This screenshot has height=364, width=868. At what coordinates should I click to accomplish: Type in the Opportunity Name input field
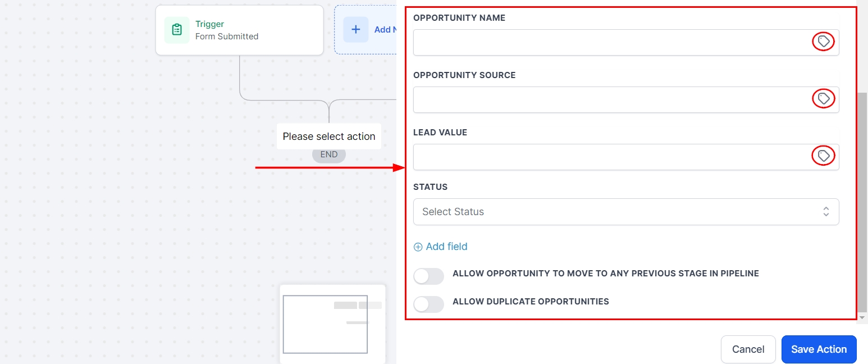click(609, 43)
